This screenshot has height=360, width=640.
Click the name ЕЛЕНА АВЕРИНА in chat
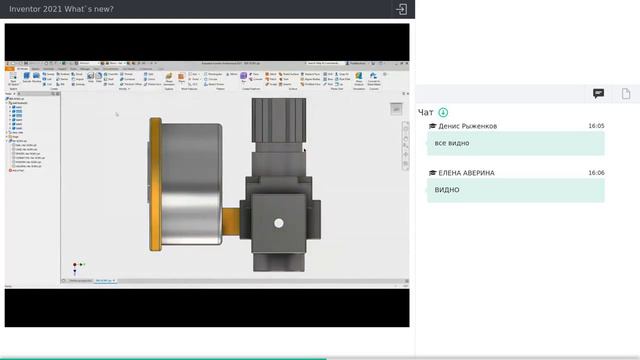tap(466, 173)
